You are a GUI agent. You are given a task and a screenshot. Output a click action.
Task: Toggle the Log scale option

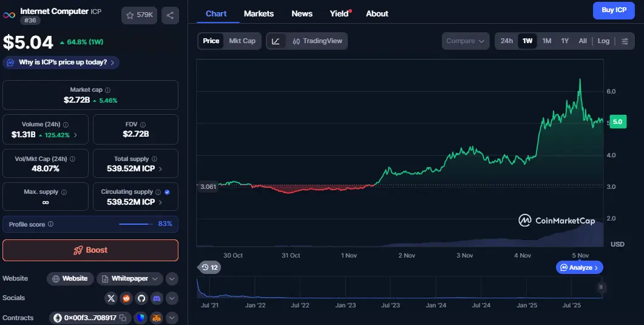603,41
